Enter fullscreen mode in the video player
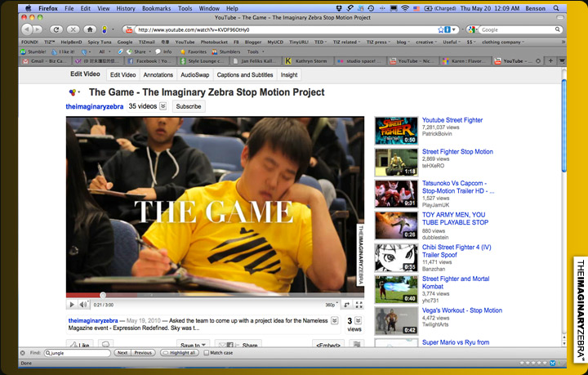The width and height of the screenshot is (588, 375). click(x=359, y=305)
